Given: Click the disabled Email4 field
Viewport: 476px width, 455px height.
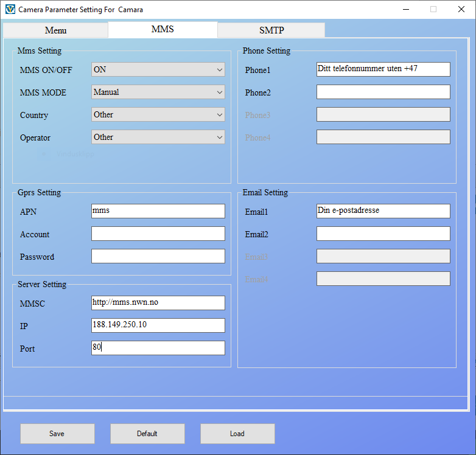Looking at the screenshot, I should click(383, 279).
